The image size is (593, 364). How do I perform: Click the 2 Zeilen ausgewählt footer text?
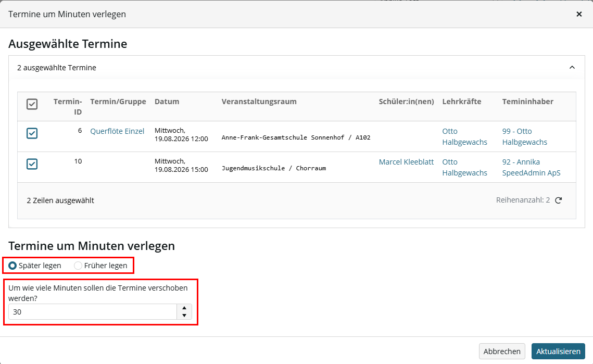coord(60,200)
